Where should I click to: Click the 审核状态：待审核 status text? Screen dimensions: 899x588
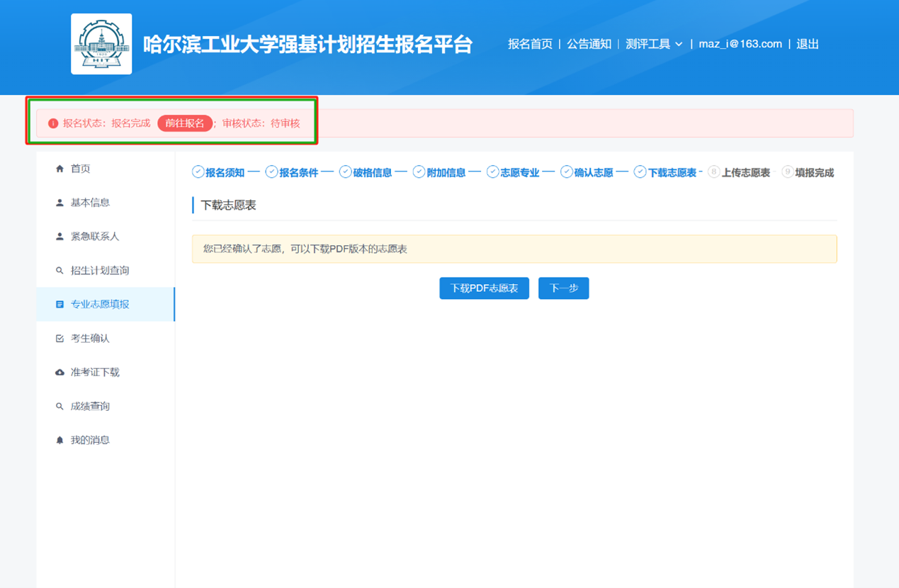[x=261, y=123]
